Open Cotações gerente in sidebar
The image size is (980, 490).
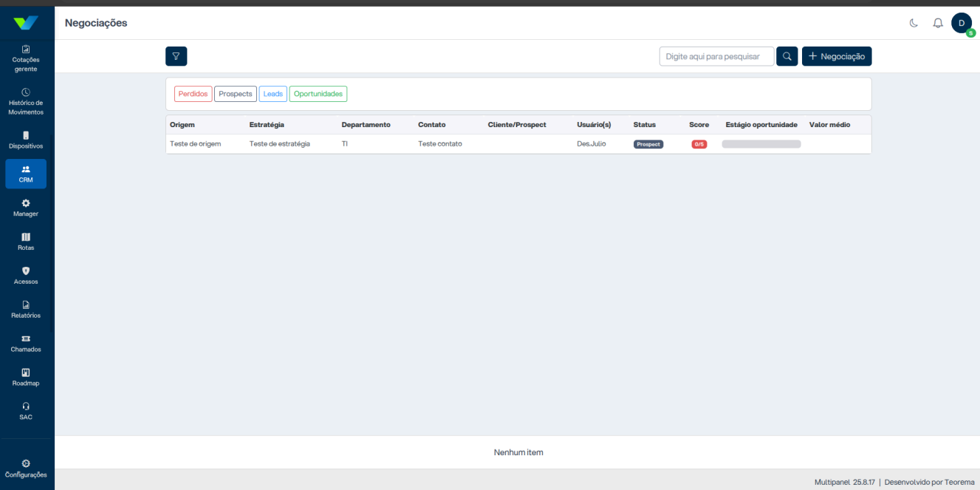(26, 58)
